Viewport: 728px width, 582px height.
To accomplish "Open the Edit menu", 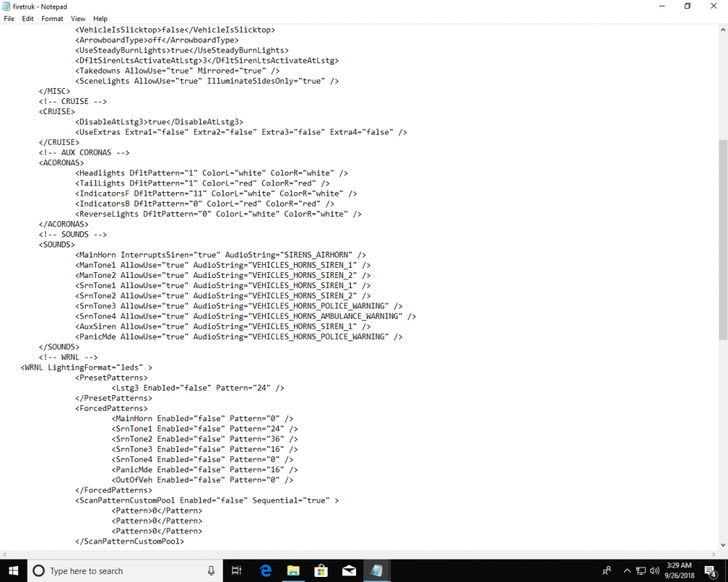I will (x=28, y=18).
